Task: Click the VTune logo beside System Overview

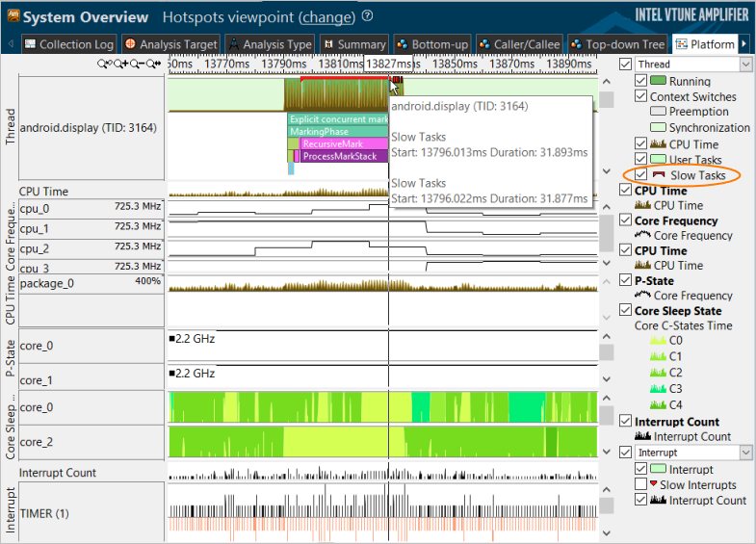Action: coord(13,16)
